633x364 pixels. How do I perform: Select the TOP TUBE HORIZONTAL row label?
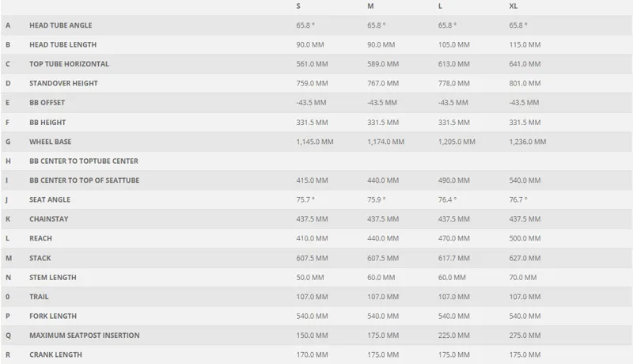coord(69,64)
